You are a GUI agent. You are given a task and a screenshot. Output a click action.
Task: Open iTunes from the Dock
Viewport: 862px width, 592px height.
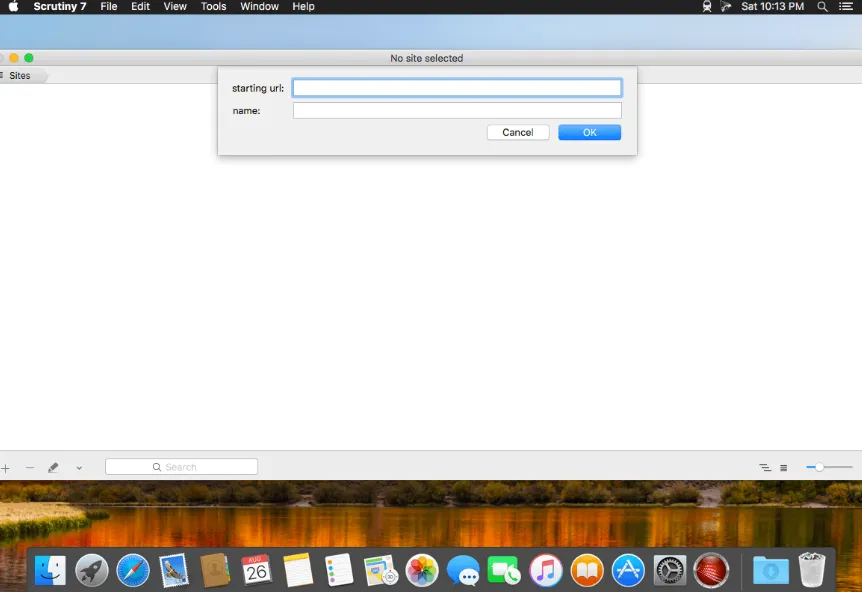click(x=545, y=570)
